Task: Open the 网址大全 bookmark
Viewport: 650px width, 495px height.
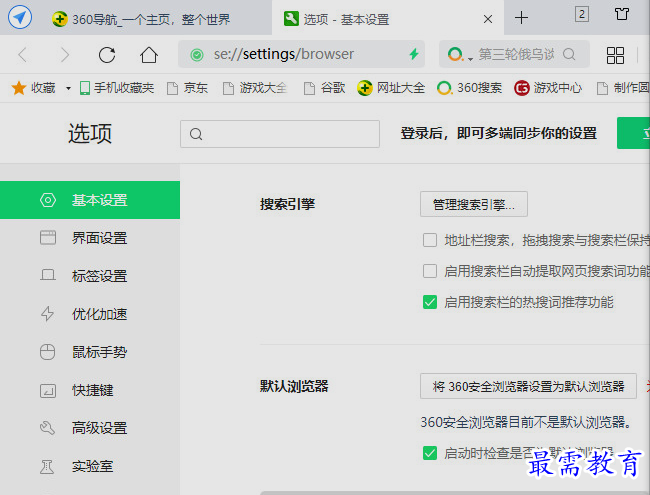Action: 391,88
